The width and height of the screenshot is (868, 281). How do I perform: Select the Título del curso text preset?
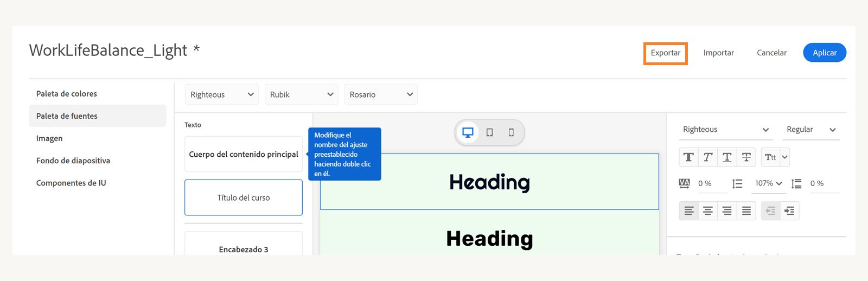244,198
